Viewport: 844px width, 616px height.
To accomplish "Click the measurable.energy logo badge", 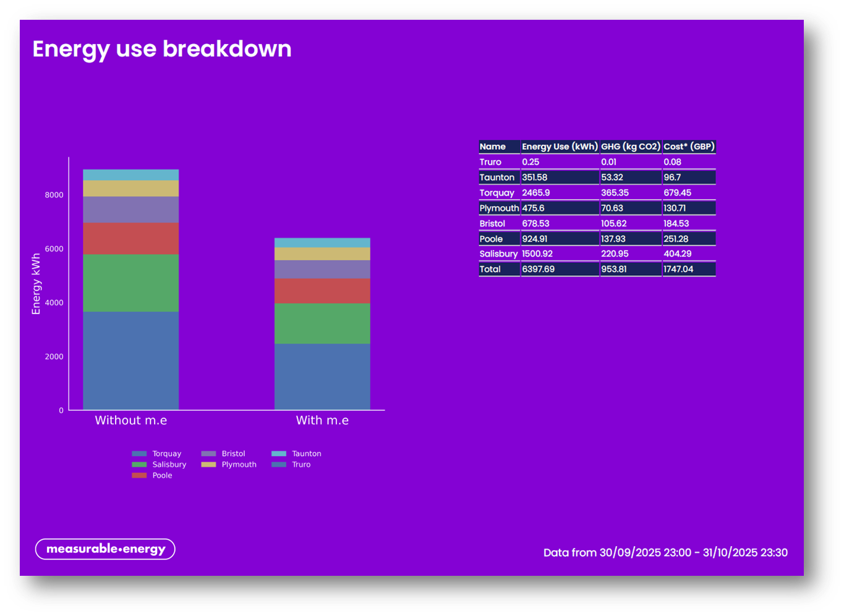I will coord(105,549).
